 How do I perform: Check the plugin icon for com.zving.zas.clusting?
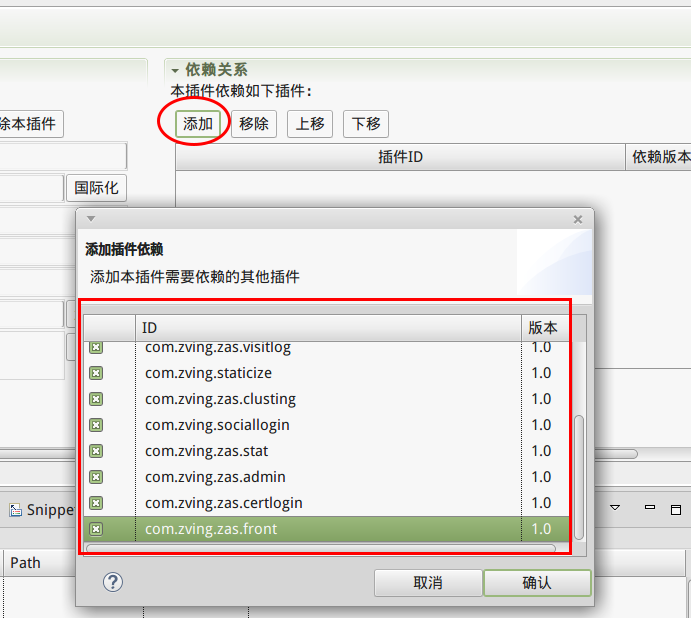[x=96, y=399]
